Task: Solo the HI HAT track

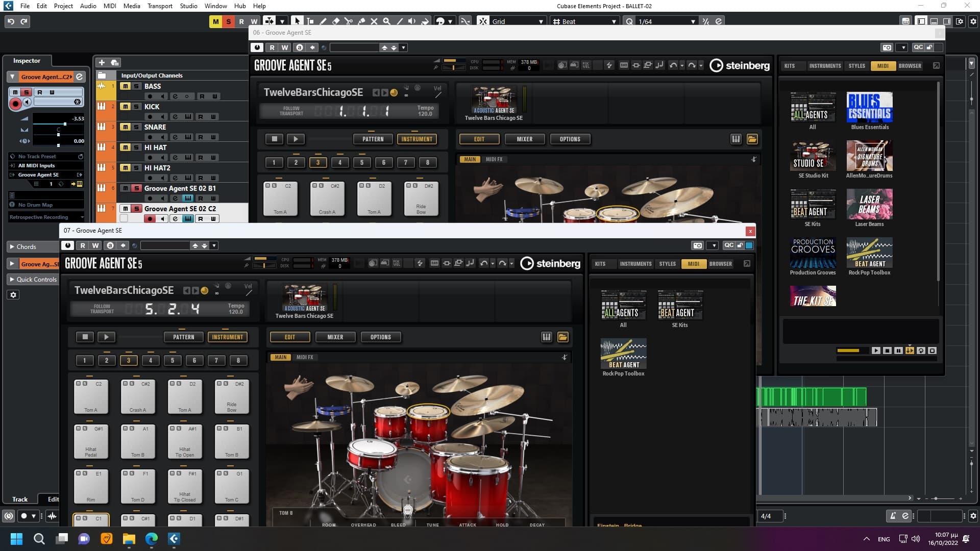Action: (136, 147)
